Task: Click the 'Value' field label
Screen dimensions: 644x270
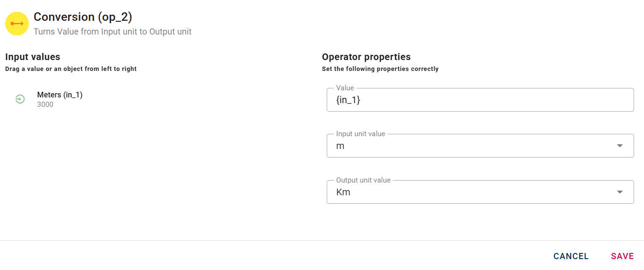Action: tap(345, 88)
